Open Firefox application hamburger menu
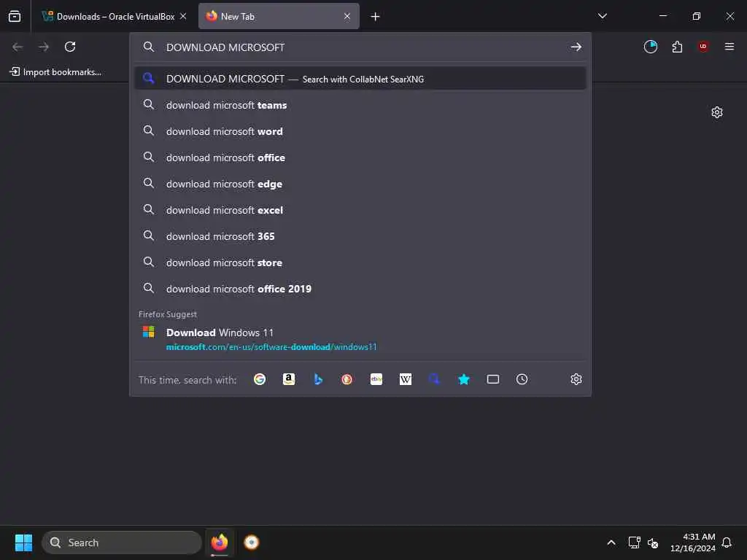Viewport: 747px width, 560px height. tap(729, 47)
